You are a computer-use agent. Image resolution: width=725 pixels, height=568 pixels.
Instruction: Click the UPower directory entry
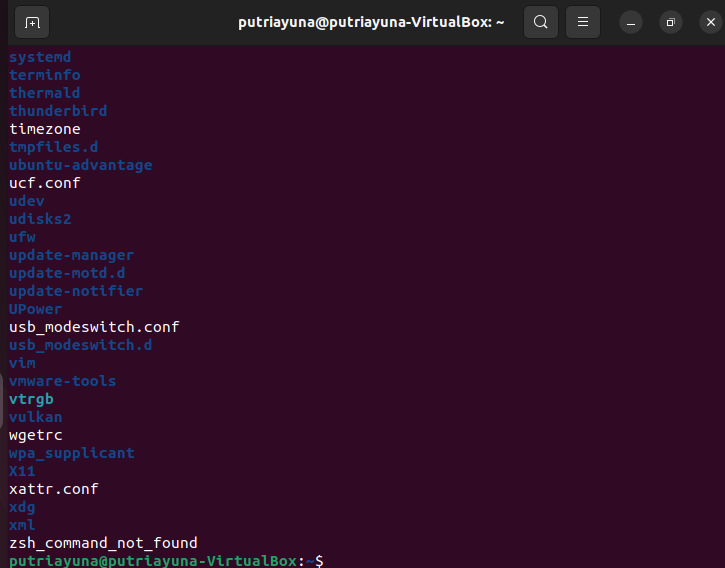coord(35,309)
